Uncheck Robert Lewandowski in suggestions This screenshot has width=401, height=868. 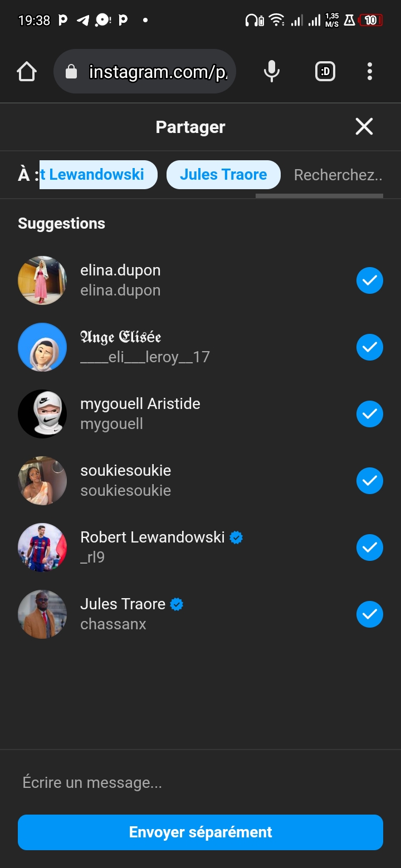click(370, 548)
